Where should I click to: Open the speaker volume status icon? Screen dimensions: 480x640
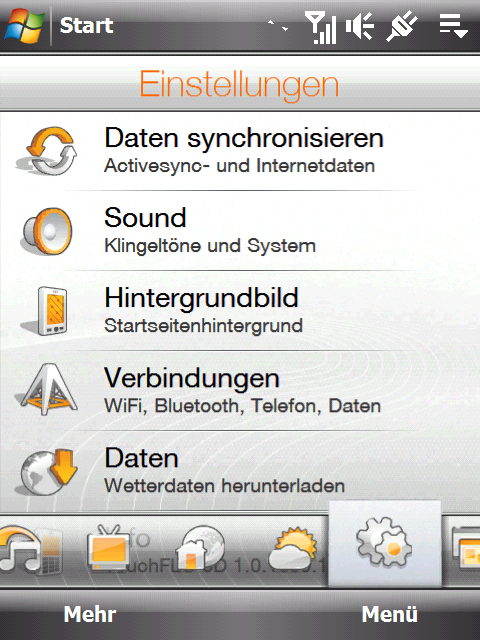click(360, 26)
